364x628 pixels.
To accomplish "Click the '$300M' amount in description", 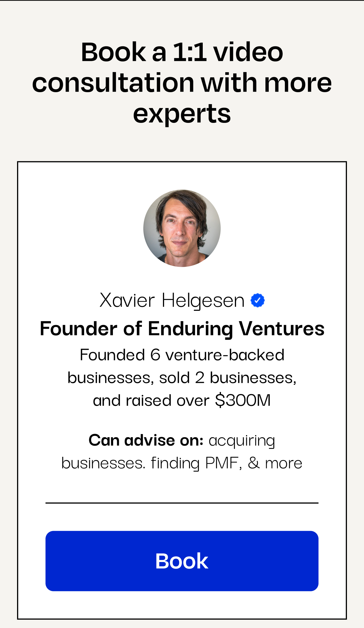I will pyautogui.click(x=243, y=400).
